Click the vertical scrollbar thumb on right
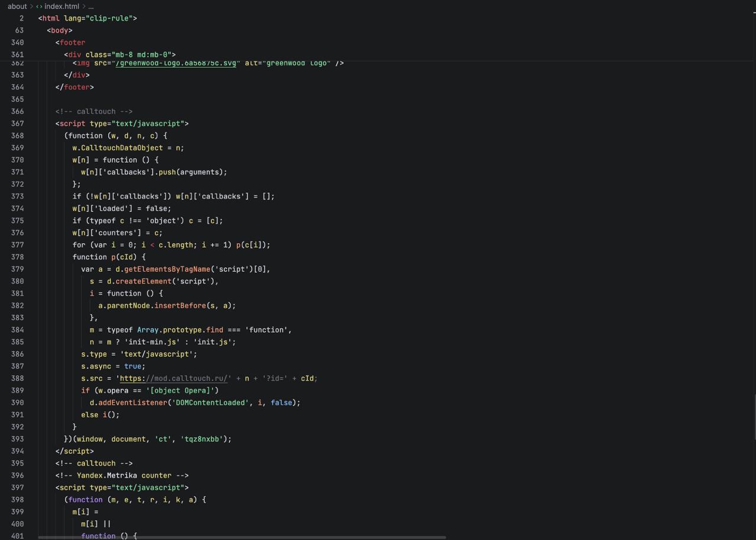The height and width of the screenshot is (540, 756). pyautogui.click(x=754, y=417)
